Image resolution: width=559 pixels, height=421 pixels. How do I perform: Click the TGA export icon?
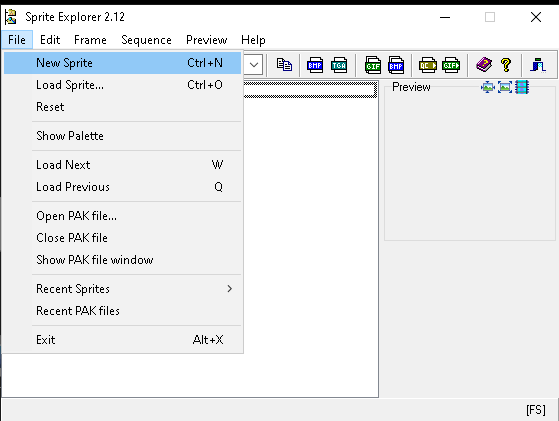pos(339,65)
